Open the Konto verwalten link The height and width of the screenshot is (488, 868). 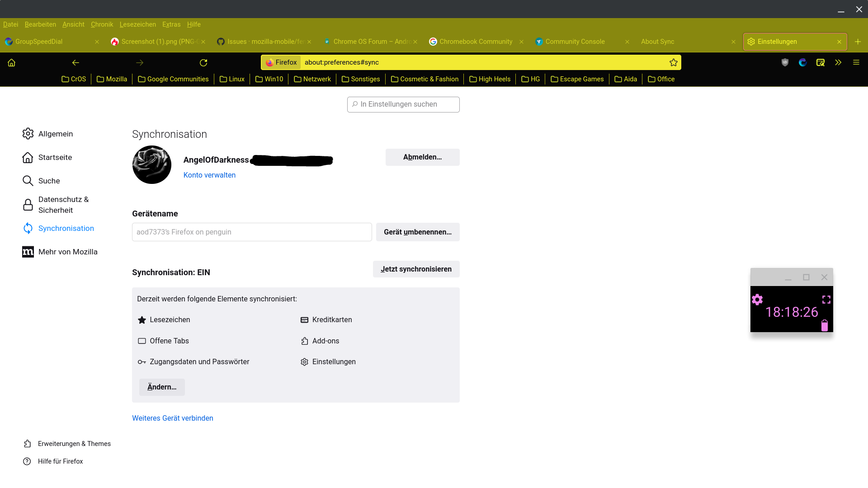point(209,175)
